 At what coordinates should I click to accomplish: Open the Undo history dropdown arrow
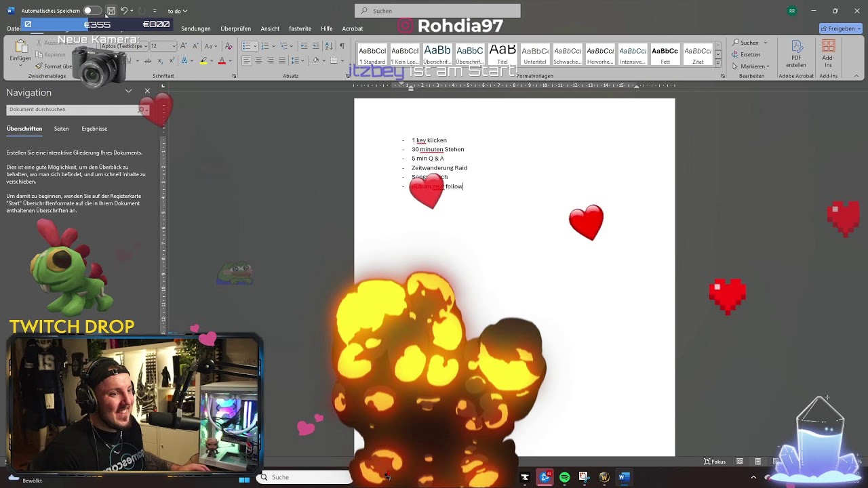(x=132, y=11)
